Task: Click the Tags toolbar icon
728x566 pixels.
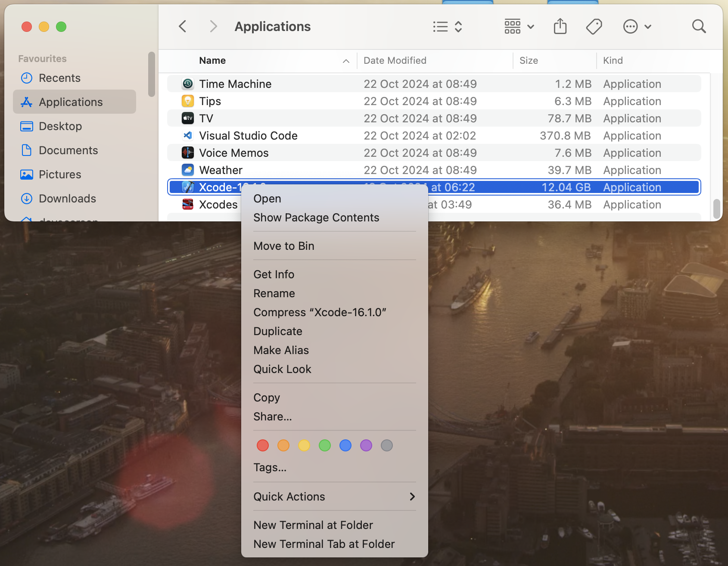Action: pyautogui.click(x=594, y=27)
